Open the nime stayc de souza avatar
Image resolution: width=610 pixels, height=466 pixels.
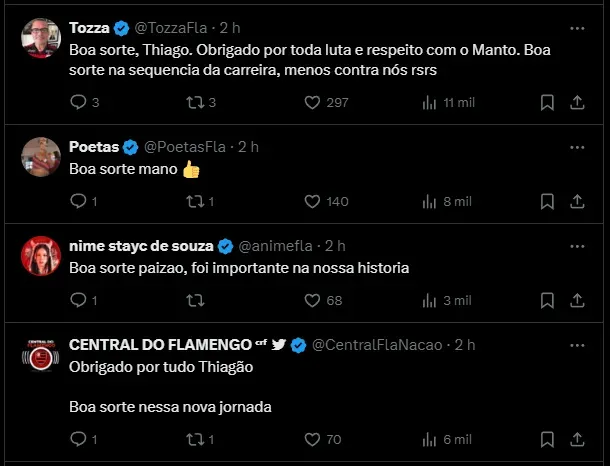tap(41, 255)
